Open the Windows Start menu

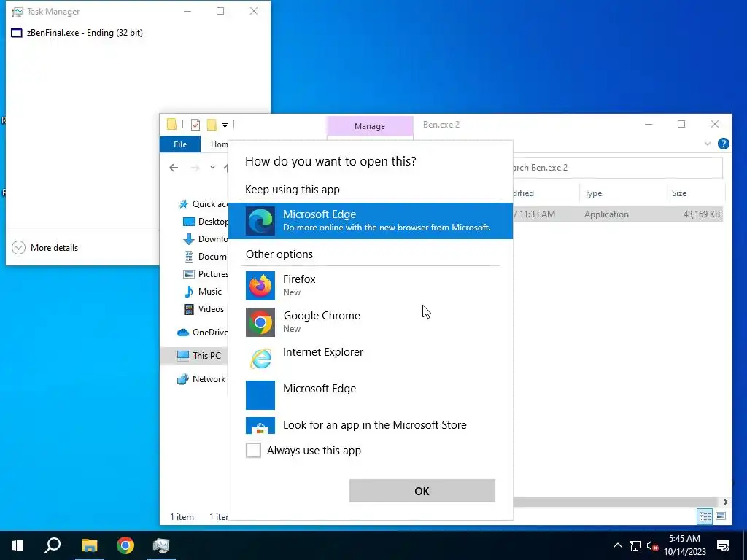click(x=18, y=545)
